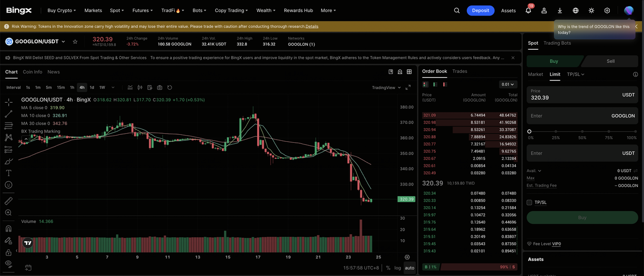Toggle log scale on chart

point(397,268)
